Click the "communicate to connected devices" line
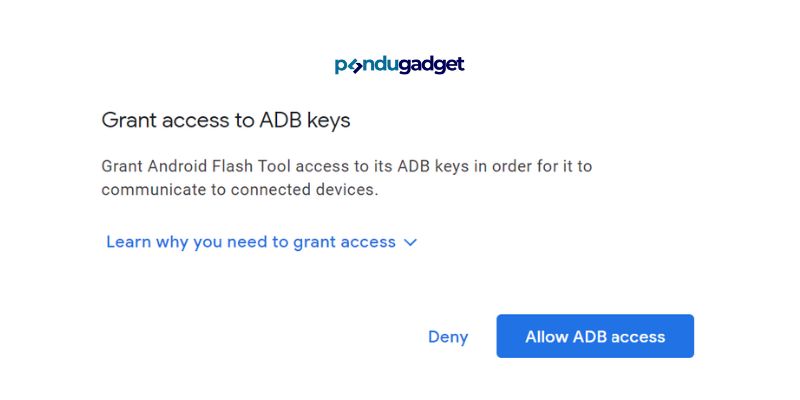Screen dimensions: 800x400 240,190
